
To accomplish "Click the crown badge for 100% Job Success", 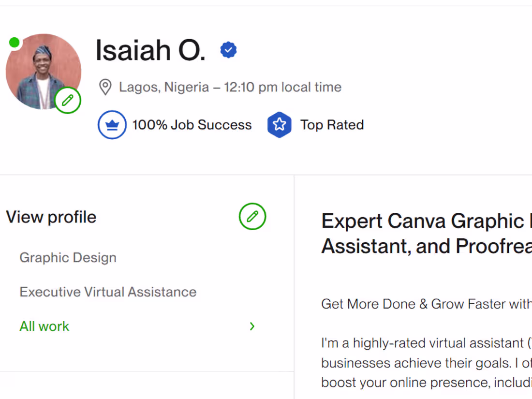I will point(112,124).
